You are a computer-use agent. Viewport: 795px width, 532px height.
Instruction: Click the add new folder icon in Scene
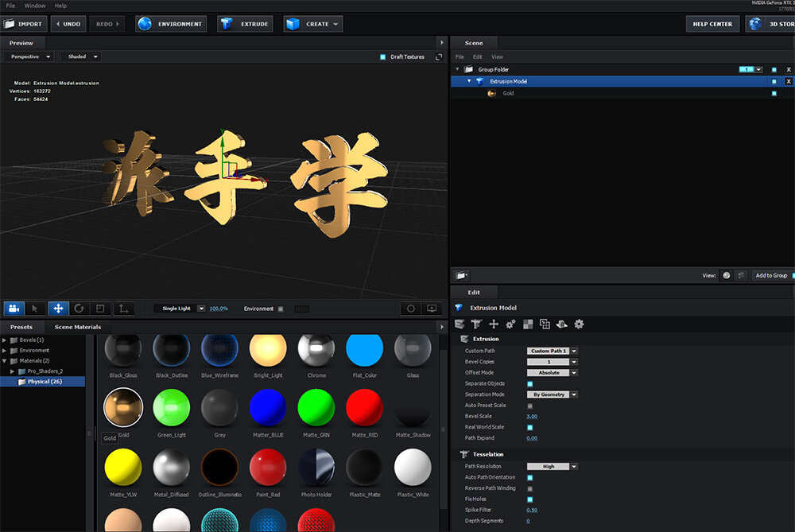tap(461, 275)
